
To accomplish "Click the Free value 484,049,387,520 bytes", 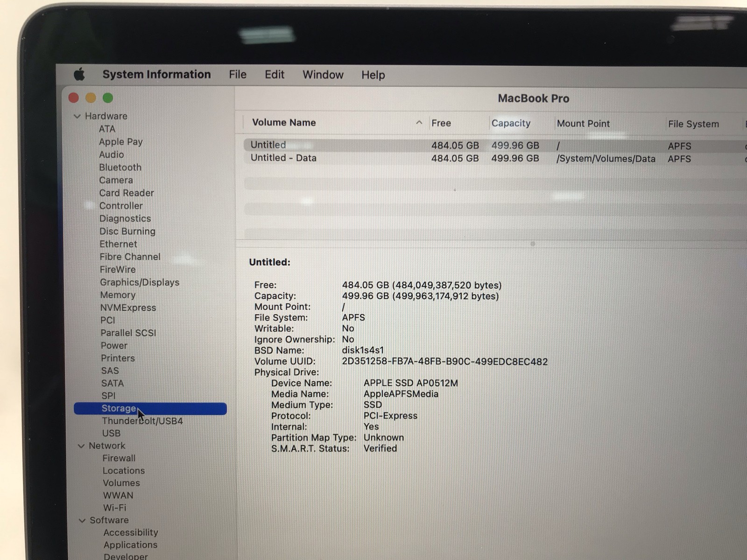I will coord(447,285).
